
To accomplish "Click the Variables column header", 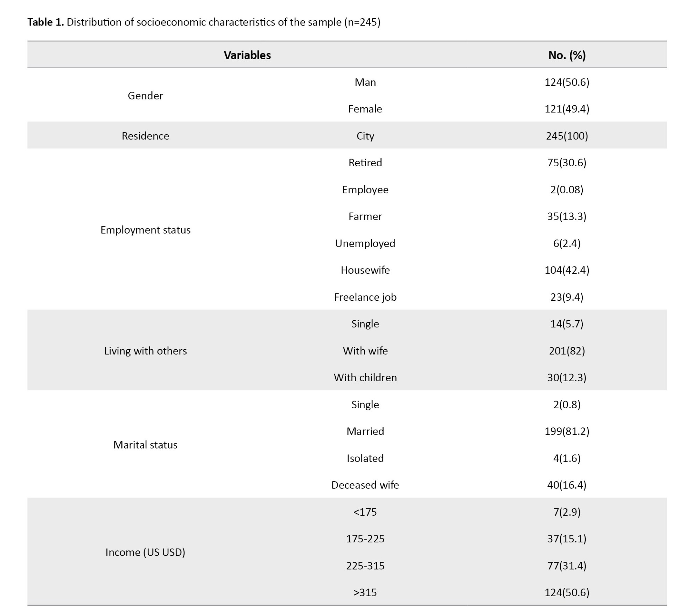I will tap(247, 55).
